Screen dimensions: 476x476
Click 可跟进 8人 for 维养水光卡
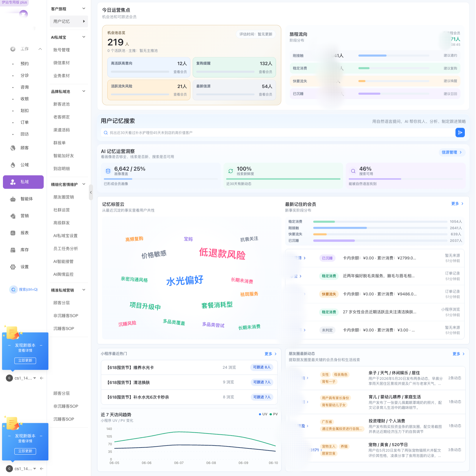[x=262, y=367]
